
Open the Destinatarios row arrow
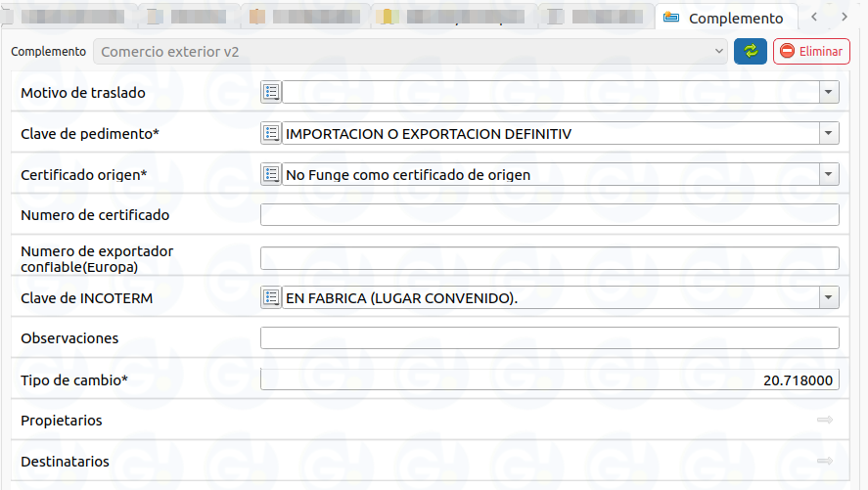coord(825,461)
